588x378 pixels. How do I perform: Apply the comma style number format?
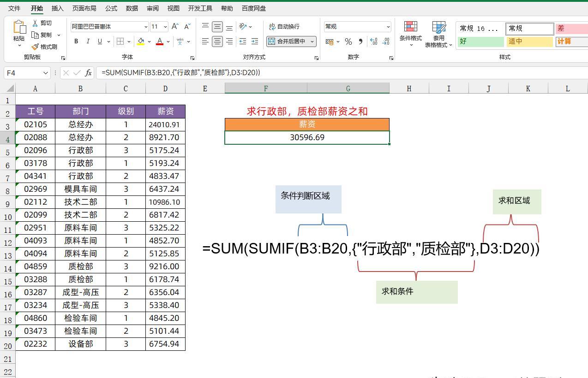coord(361,41)
